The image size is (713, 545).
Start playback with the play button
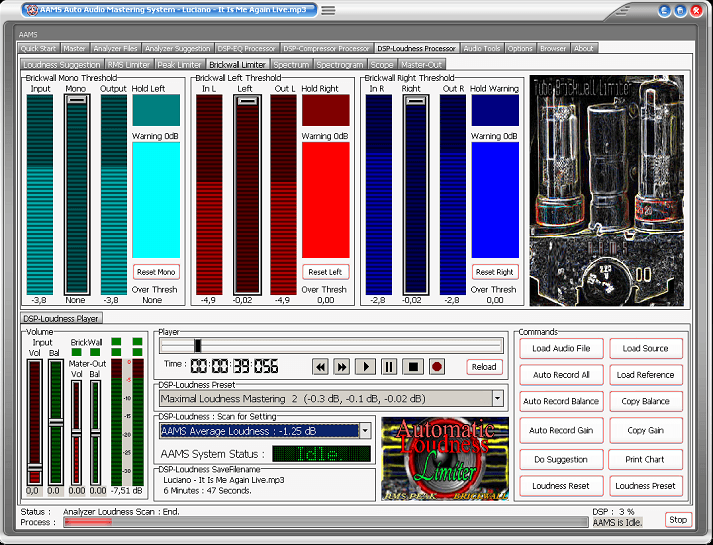(x=366, y=367)
